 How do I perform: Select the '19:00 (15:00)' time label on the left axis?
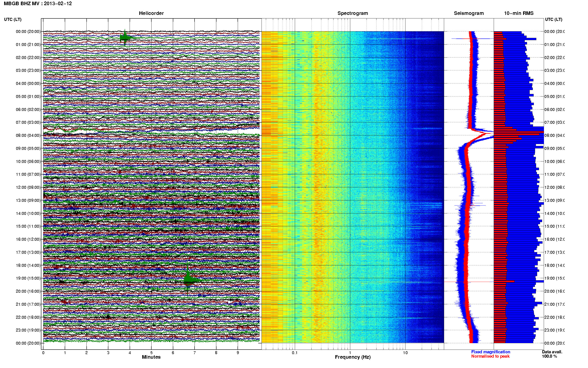pyautogui.click(x=28, y=278)
